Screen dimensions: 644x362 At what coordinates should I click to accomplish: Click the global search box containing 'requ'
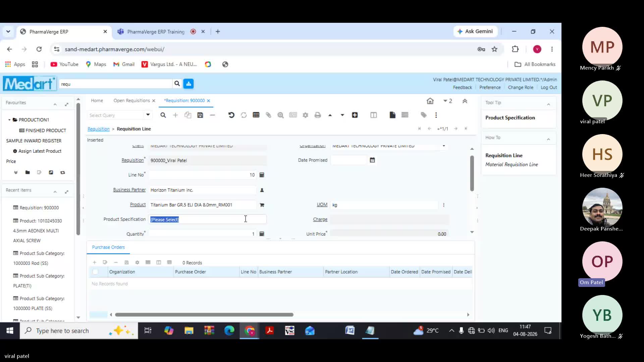click(x=116, y=84)
